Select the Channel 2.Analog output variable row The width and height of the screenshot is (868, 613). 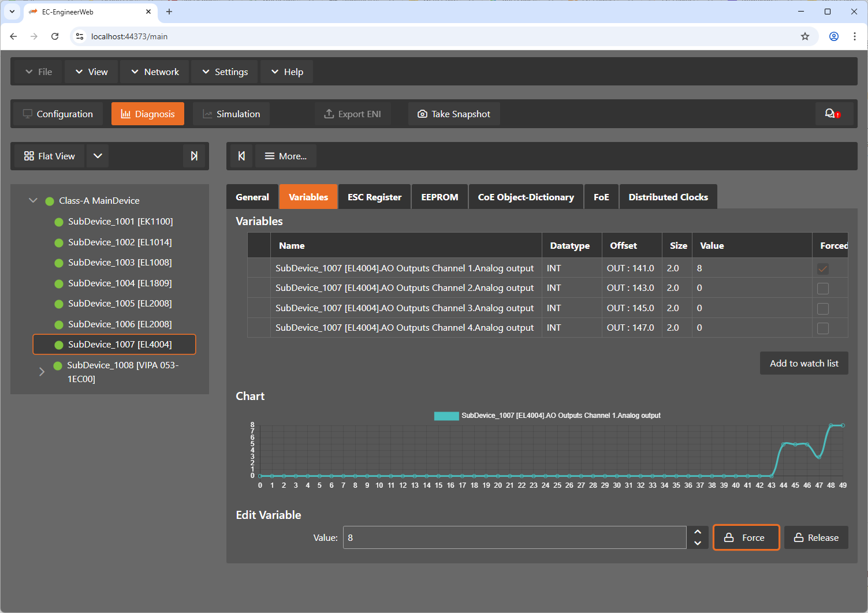(547, 288)
